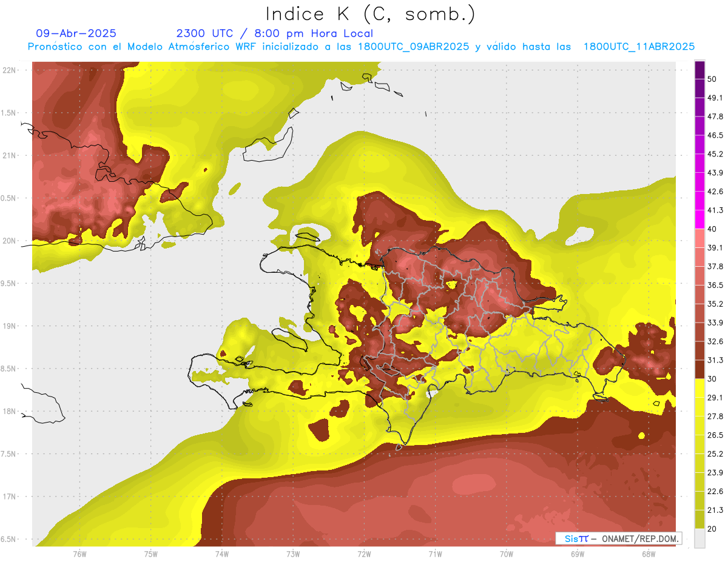The width and height of the screenshot is (728, 562).
Task: Click the 'ONAMET/REP.DOM.' credit label
Action: pyautogui.click(x=640, y=538)
